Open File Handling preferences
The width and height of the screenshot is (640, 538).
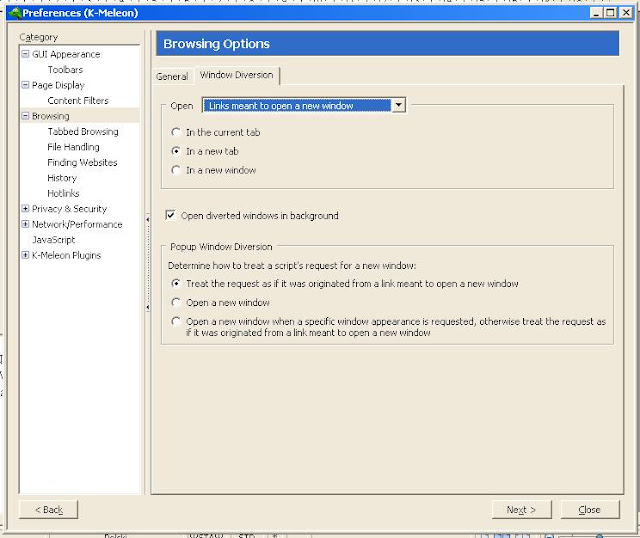tap(73, 147)
